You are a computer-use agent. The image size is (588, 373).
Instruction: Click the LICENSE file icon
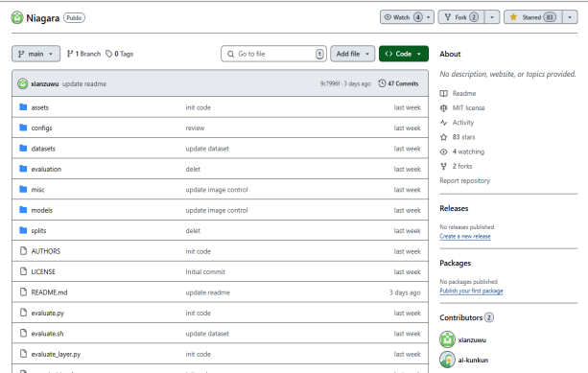coord(23,271)
